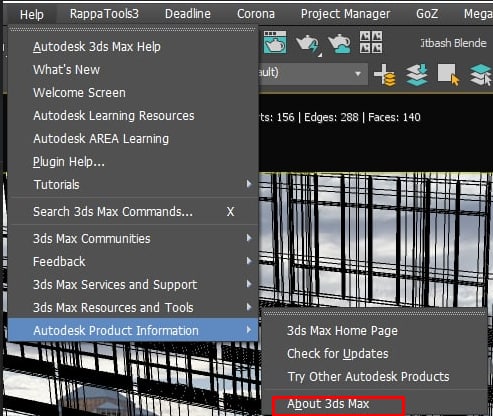Click the Faces: 140 viewport statistic
The width and height of the screenshot is (493, 416).
pyautogui.click(x=394, y=117)
